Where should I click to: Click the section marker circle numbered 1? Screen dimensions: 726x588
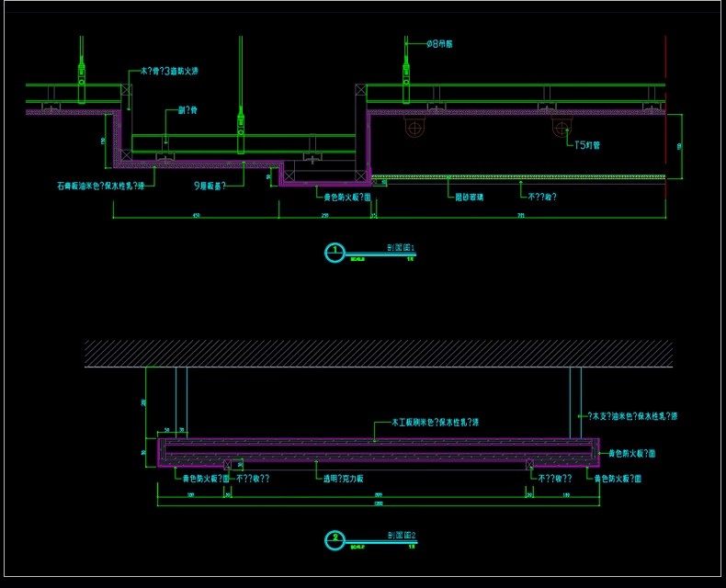pyautogui.click(x=335, y=253)
